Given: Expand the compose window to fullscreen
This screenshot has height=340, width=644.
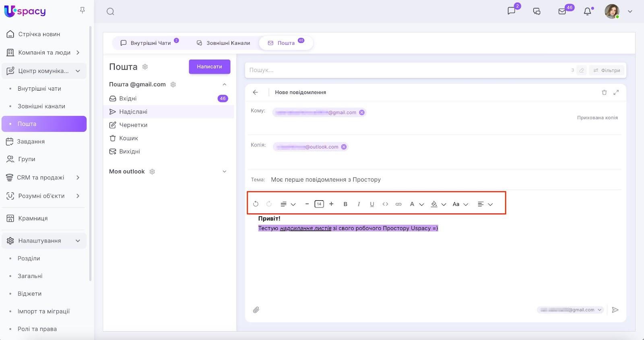Looking at the screenshot, I should tap(616, 92).
